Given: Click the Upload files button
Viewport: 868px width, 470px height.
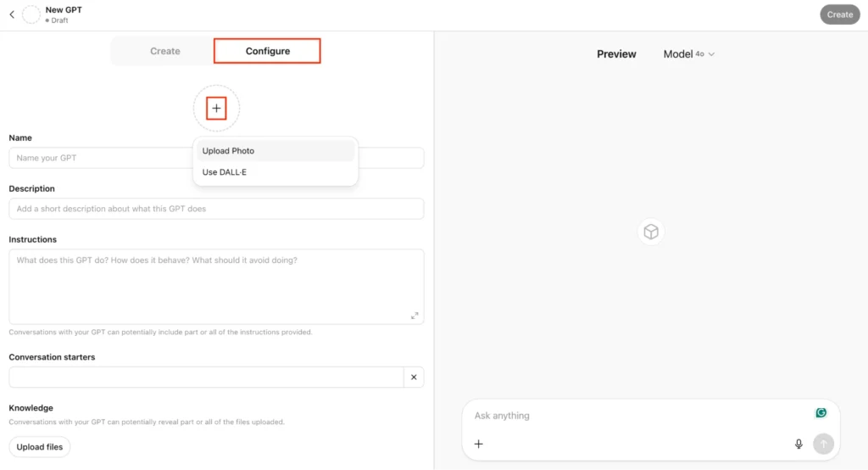Looking at the screenshot, I should [x=39, y=447].
